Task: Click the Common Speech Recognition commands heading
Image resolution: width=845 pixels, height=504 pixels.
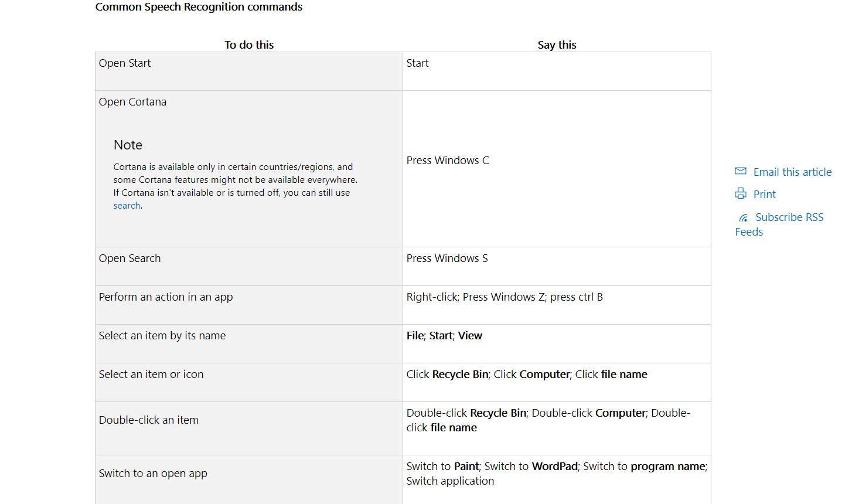Action: click(199, 7)
